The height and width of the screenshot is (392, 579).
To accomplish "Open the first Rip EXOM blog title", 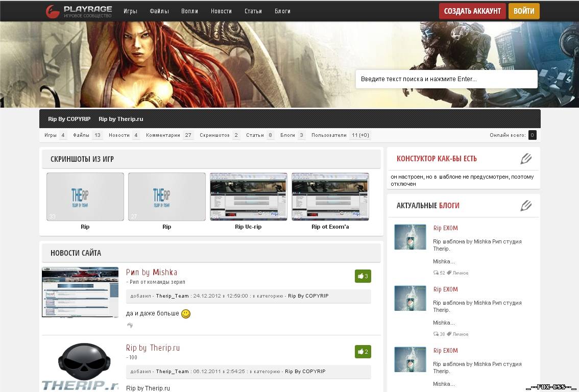I will [x=445, y=228].
